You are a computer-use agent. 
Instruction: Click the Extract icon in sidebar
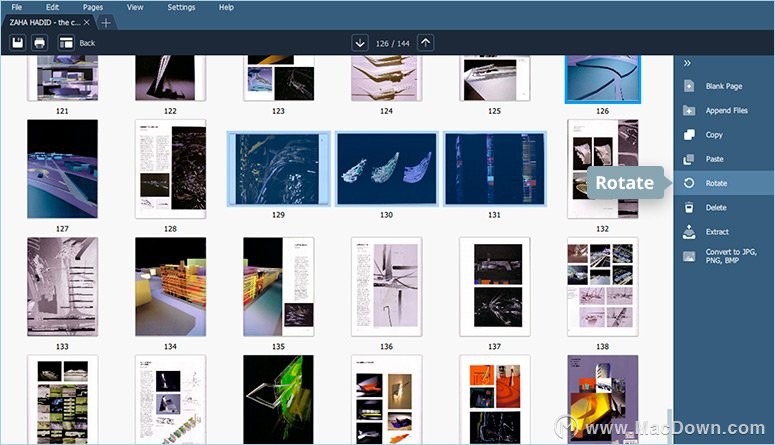tap(689, 231)
